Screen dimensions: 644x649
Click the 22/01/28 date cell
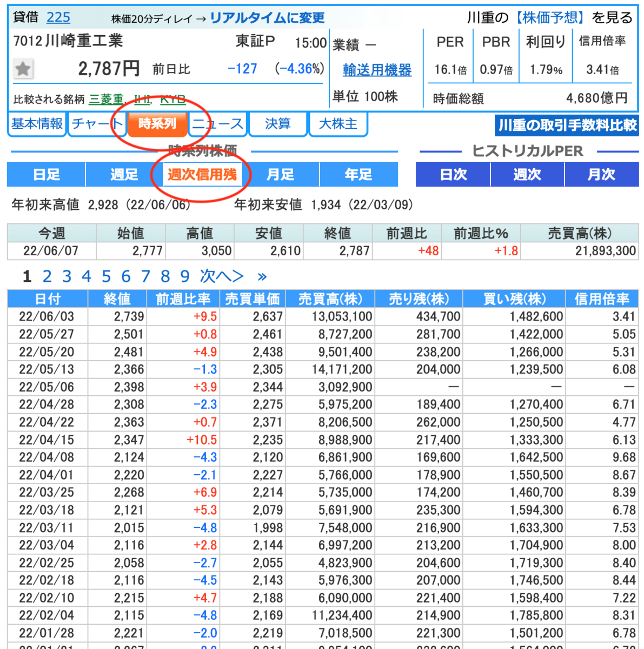pyautogui.click(x=47, y=633)
